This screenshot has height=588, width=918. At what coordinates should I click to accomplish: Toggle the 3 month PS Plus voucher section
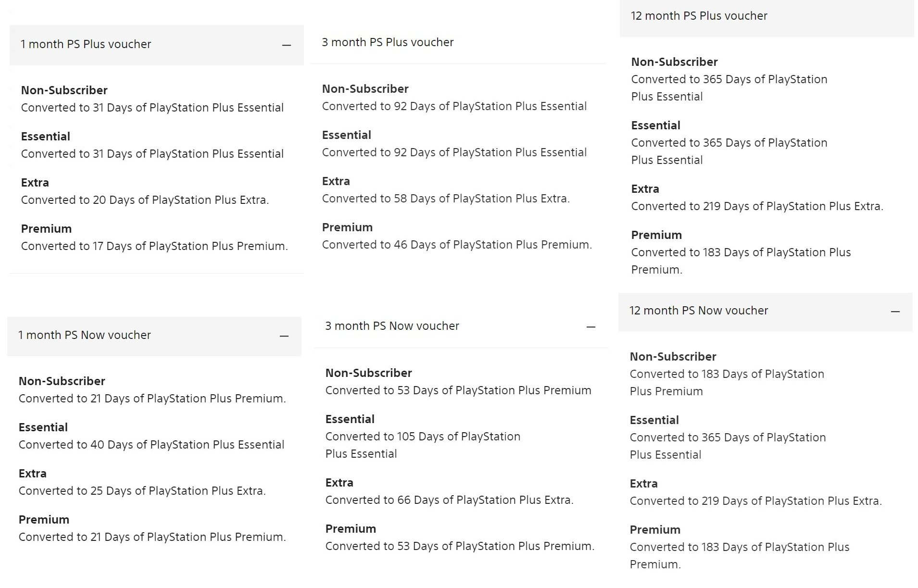[x=388, y=42]
